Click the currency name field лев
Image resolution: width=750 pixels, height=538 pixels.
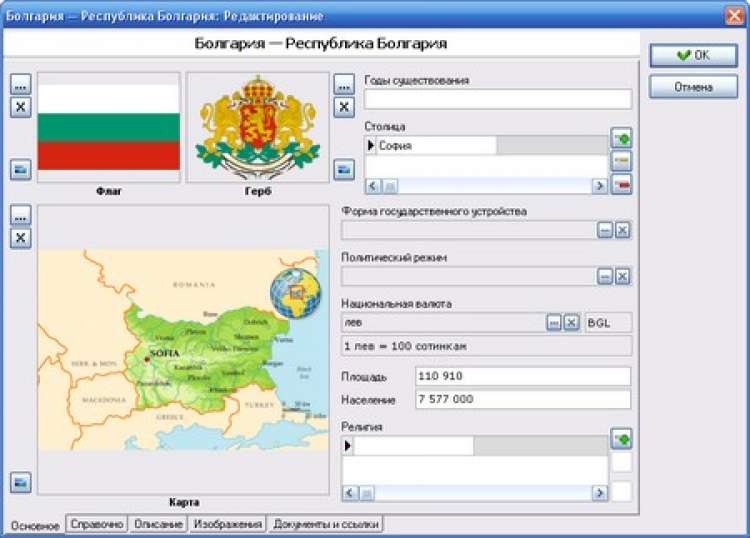[443, 323]
